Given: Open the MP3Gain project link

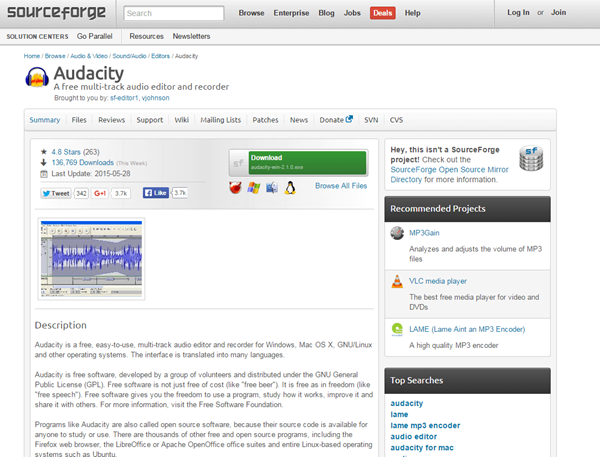Looking at the screenshot, I should (x=424, y=233).
